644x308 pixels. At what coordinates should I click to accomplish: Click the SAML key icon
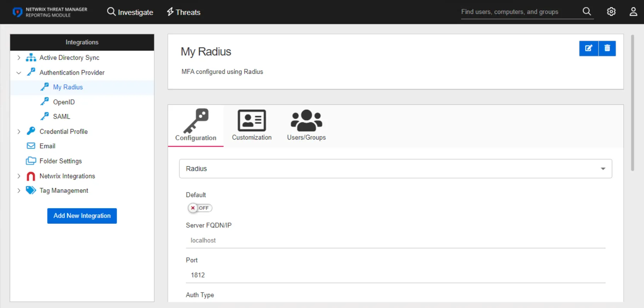click(x=44, y=116)
